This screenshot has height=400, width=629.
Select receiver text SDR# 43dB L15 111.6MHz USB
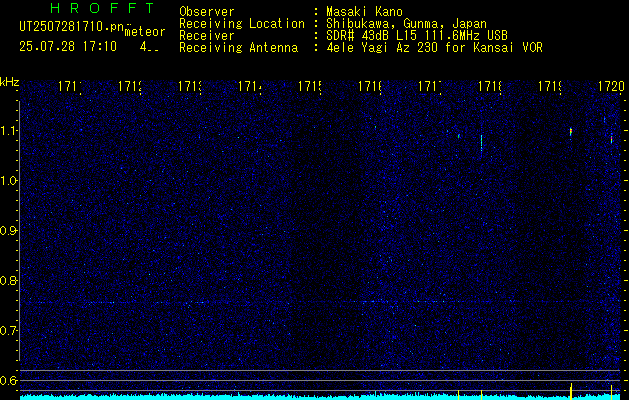[x=417, y=36]
